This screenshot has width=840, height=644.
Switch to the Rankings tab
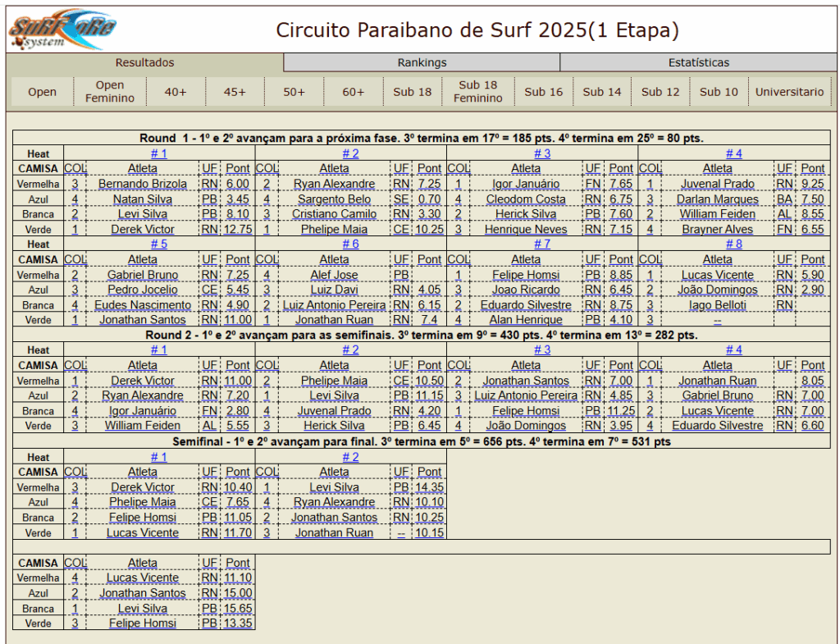point(422,62)
